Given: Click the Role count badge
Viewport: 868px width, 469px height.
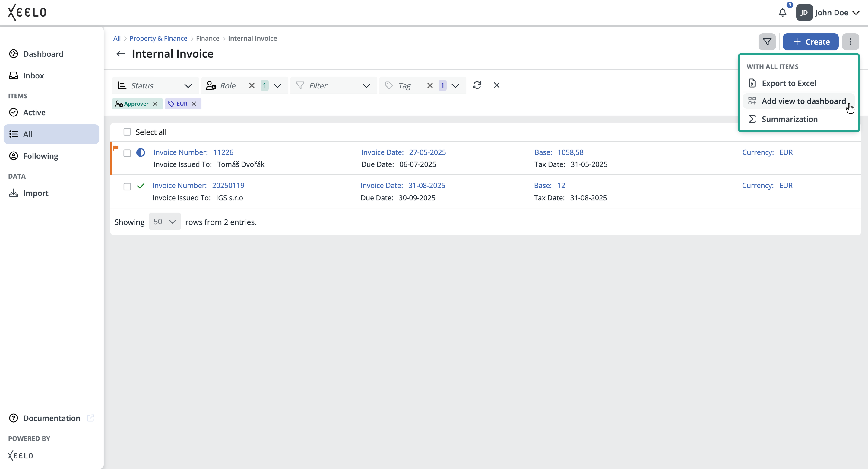Looking at the screenshot, I should (x=265, y=86).
